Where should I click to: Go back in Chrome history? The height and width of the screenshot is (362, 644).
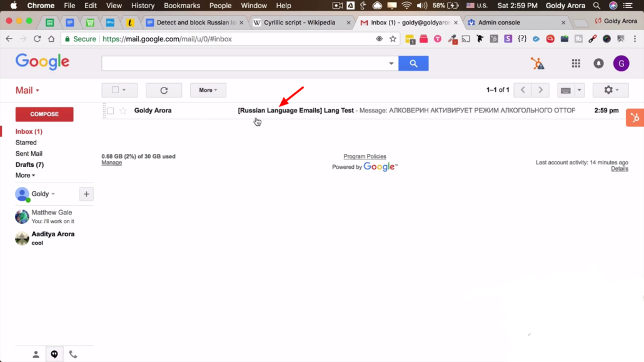click(x=9, y=39)
